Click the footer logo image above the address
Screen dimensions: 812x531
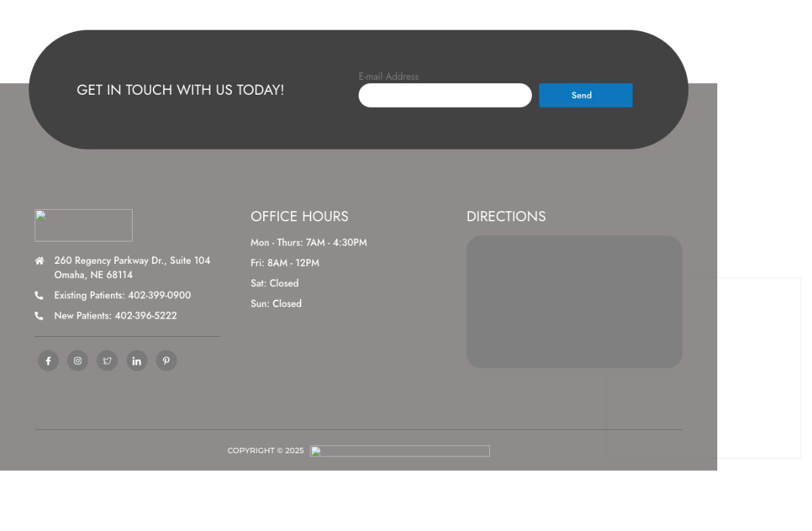click(83, 225)
